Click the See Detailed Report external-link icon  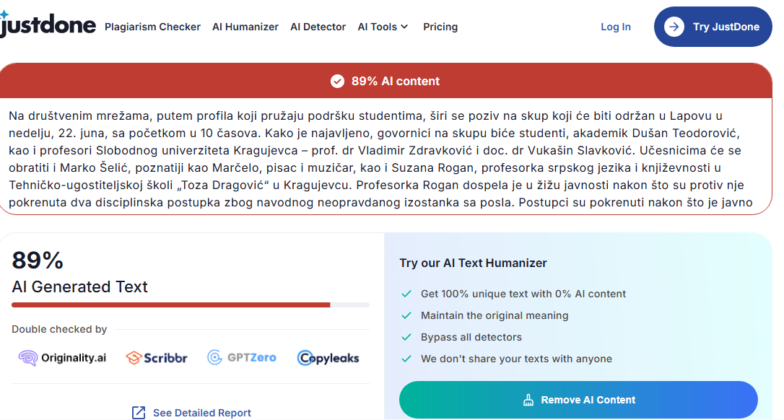(138, 412)
